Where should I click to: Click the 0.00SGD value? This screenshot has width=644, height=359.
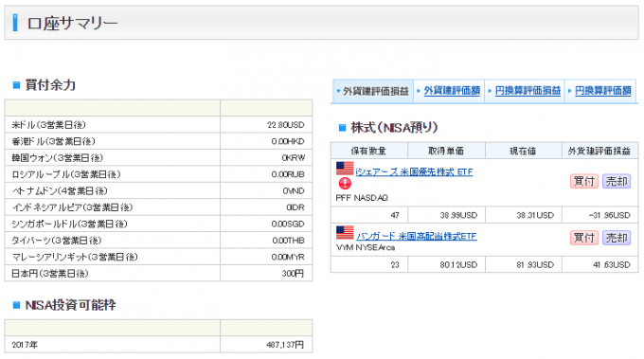[288, 224]
